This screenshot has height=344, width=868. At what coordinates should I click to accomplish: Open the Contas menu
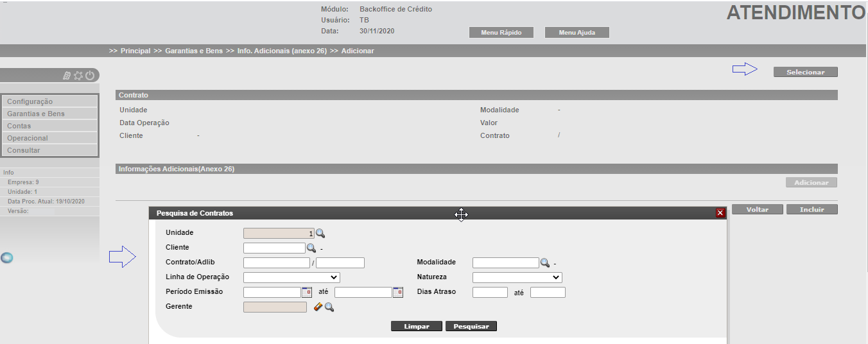click(50, 126)
